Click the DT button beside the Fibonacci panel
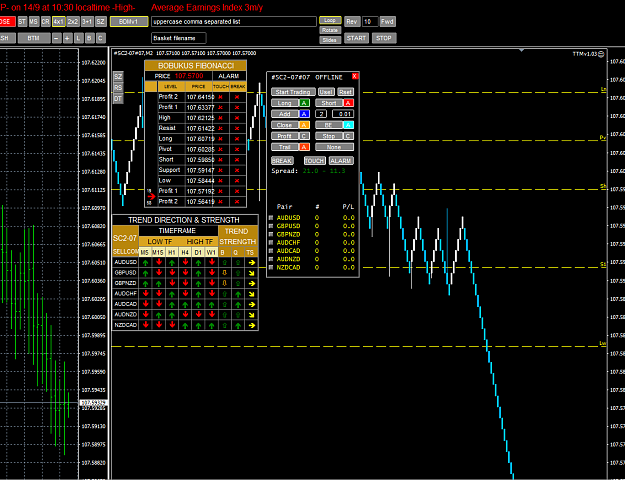625x480 pixels. point(118,99)
